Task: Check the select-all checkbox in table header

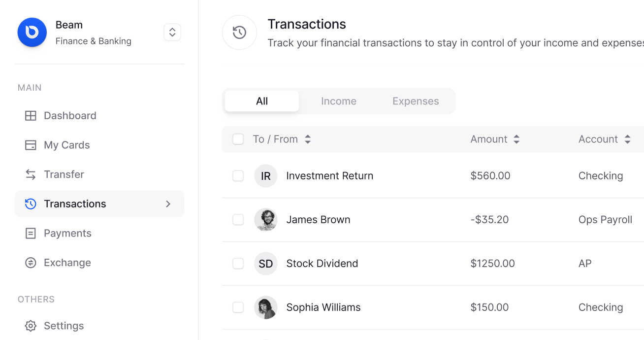Action: tap(238, 139)
